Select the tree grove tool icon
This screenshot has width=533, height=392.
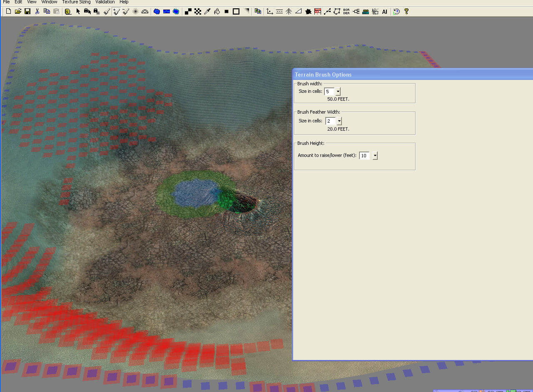(289, 11)
